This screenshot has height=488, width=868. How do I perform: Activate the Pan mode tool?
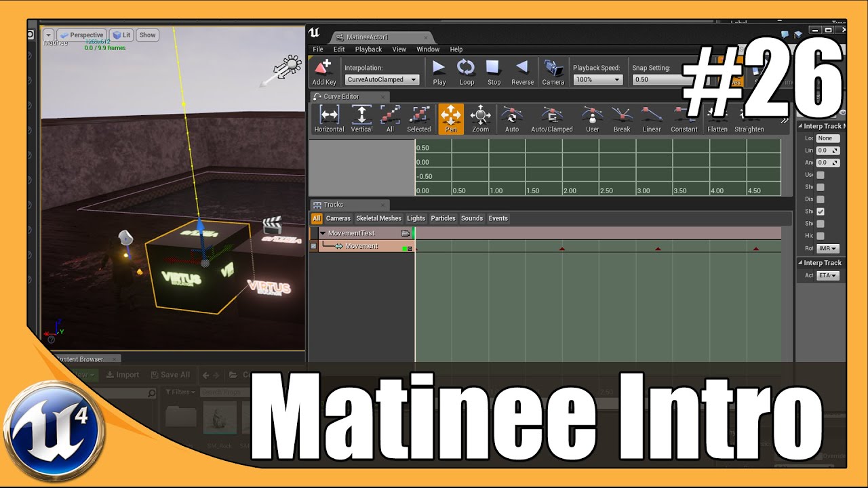(x=451, y=119)
